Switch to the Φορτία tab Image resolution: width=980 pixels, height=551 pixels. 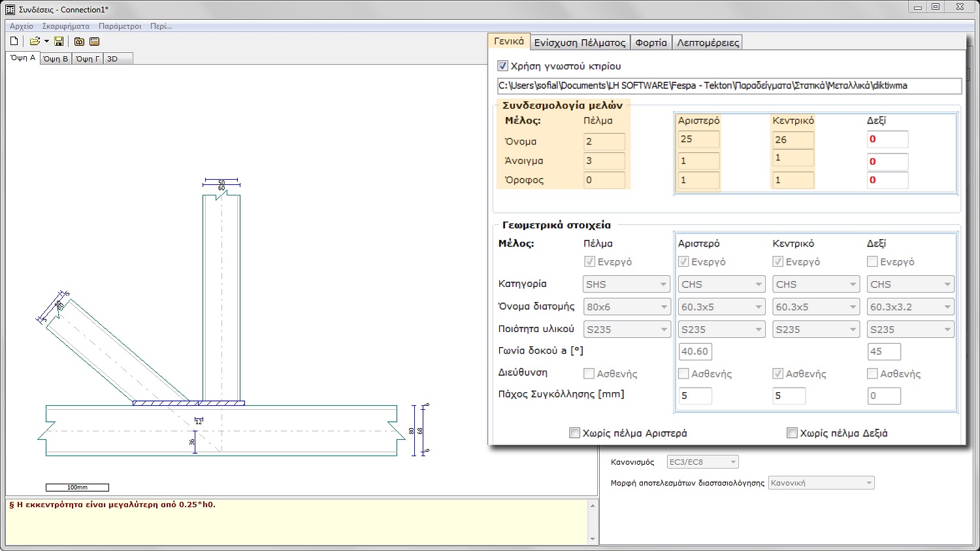651,42
